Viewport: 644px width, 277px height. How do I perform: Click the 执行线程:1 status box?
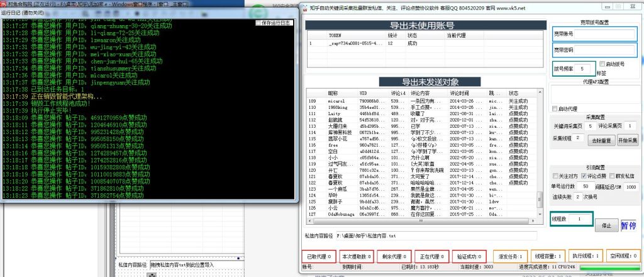[x=586, y=256]
